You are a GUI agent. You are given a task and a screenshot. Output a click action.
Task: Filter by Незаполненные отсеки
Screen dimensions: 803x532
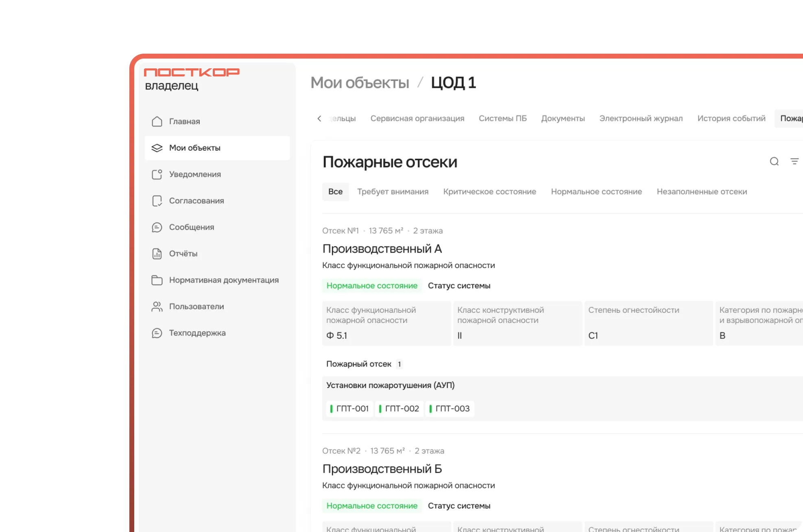(702, 192)
